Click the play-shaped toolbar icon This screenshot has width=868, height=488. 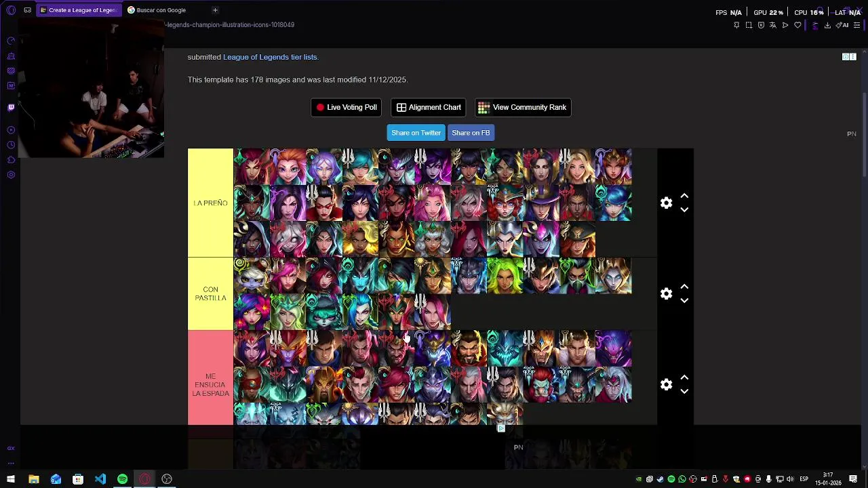click(x=785, y=25)
